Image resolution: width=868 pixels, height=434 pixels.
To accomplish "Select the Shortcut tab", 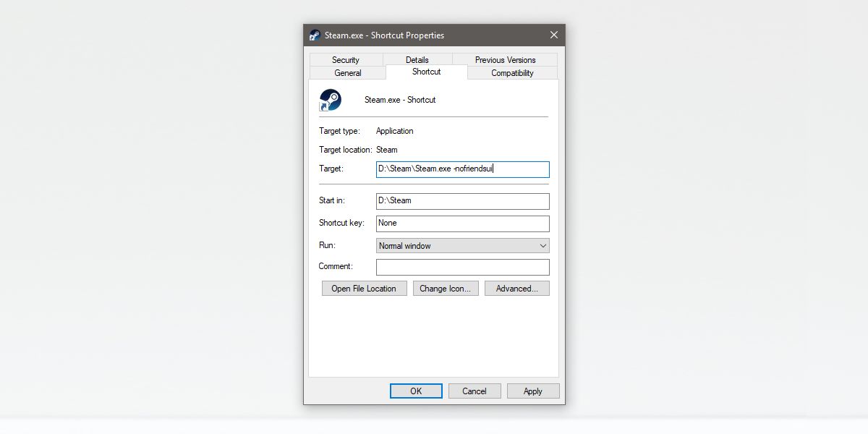I will pyautogui.click(x=427, y=72).
